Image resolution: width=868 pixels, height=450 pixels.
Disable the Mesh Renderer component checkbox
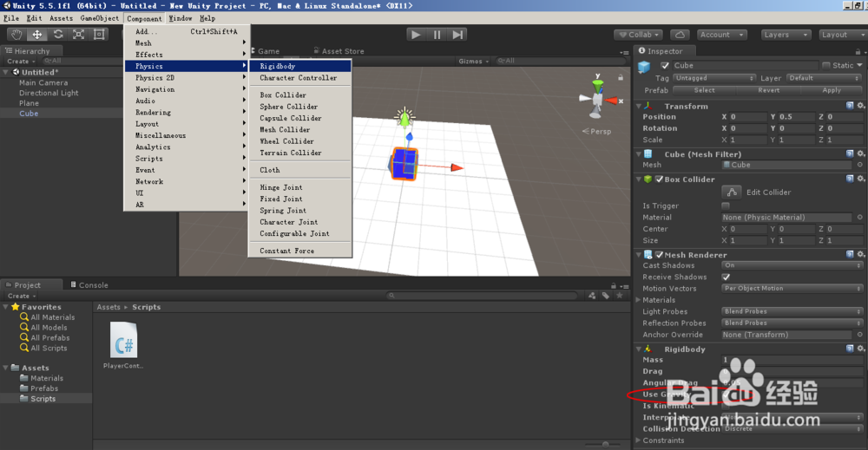[660, 255]
